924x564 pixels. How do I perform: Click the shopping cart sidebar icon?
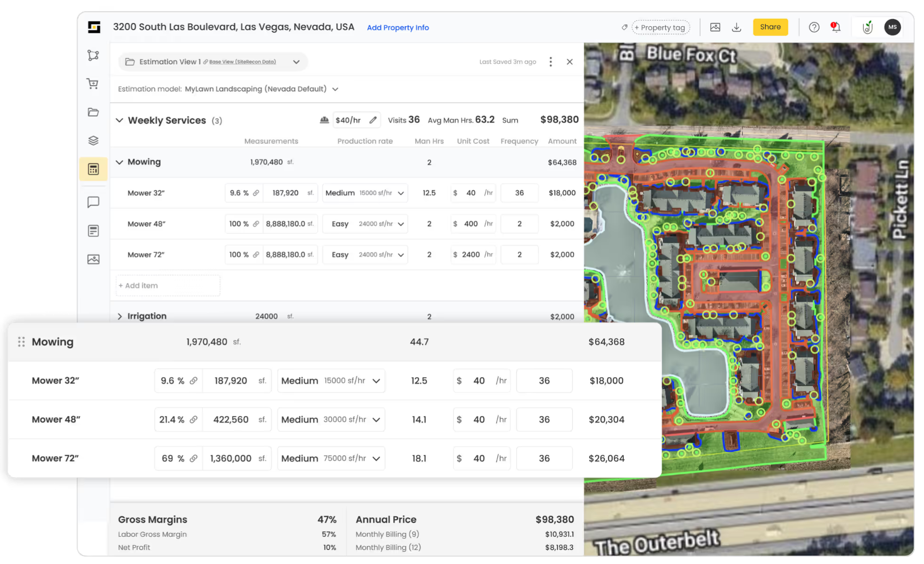coord(93,83)
